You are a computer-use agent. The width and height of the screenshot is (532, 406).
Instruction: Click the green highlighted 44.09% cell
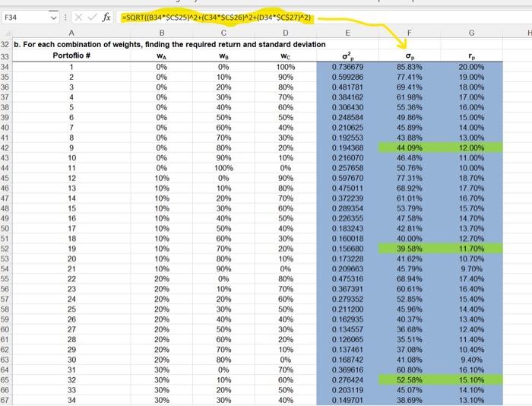click(x=410, y=147)
